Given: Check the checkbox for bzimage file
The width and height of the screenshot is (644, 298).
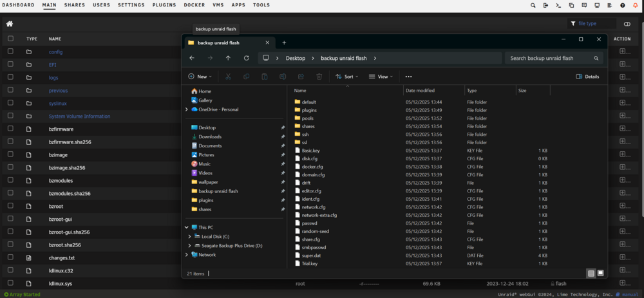Looking at the screenshot, I should pyautogui.click(x=10, y=154).
